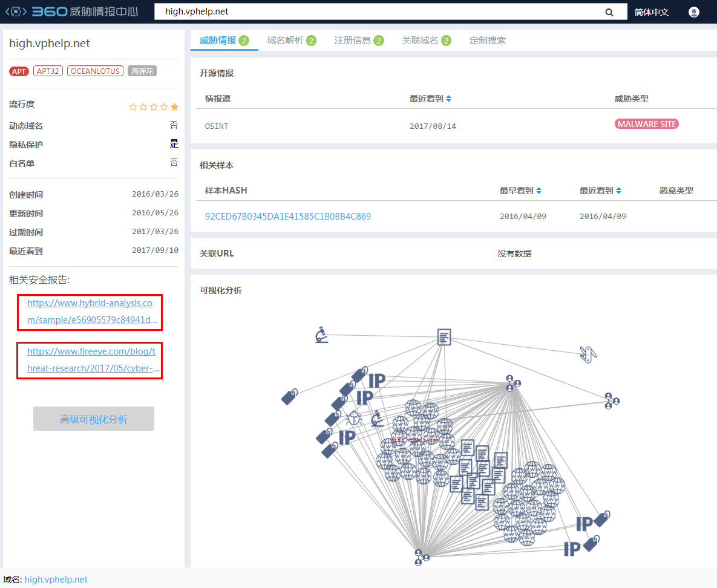
Task: Go to the 关联域名 tab
Action: pos(426,41)
